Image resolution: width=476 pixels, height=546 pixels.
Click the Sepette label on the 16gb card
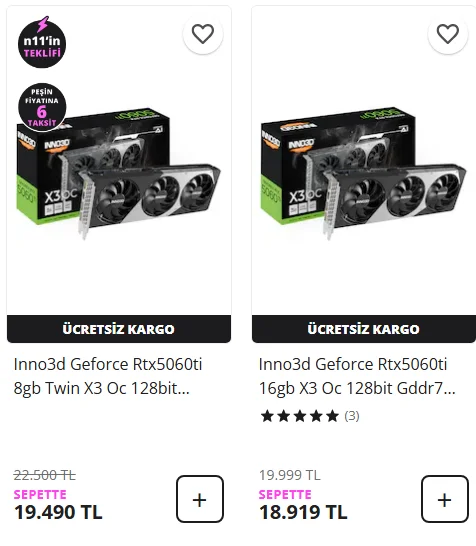(x=285, y=494)
